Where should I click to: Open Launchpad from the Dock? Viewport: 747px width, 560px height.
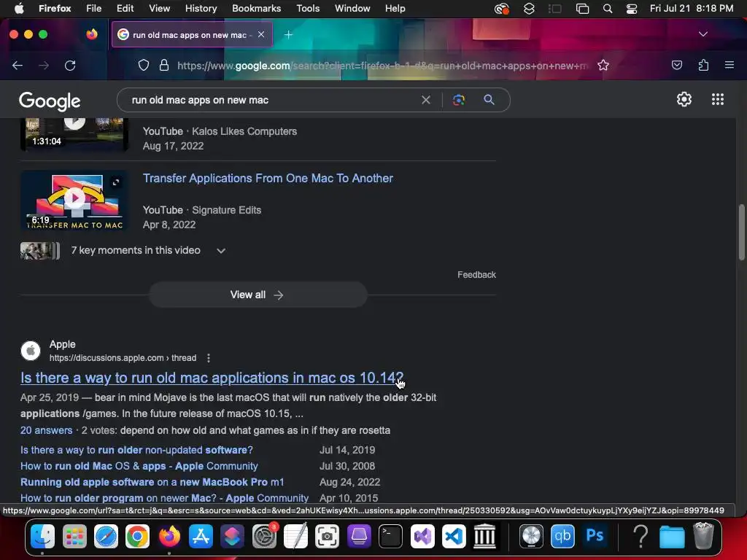[x=74, y=536]
